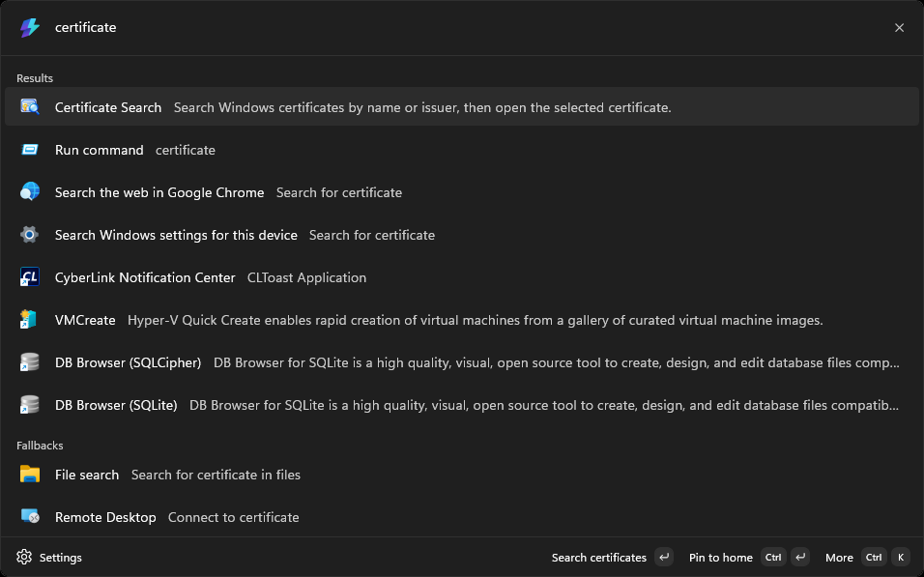Select the Remote Desktop fallback
The image size is (924, 577).
tap(461, 517)
